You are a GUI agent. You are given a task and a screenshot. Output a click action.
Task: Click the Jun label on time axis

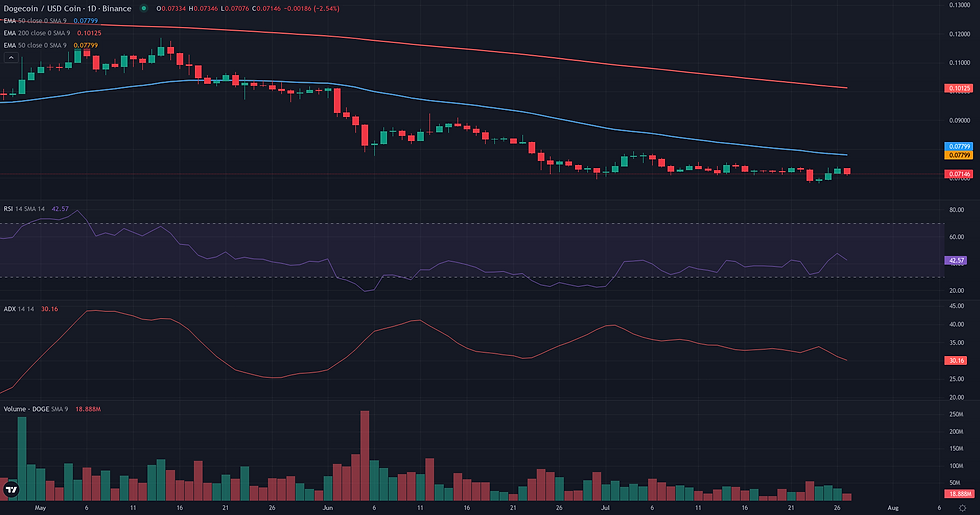(328, 508)
